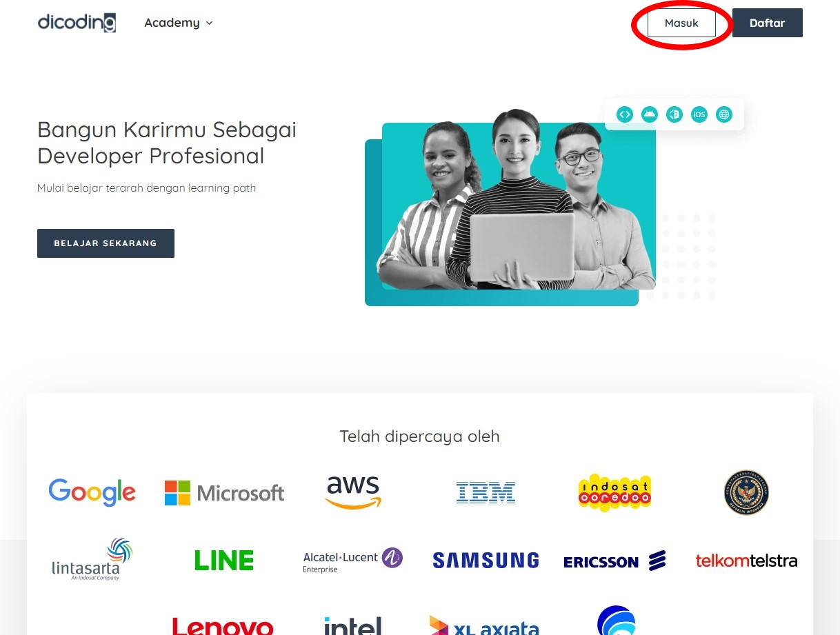Open the Azure platform icon
Screen dimensions: 840x635
pyautogui.click(x=674, y=114)
